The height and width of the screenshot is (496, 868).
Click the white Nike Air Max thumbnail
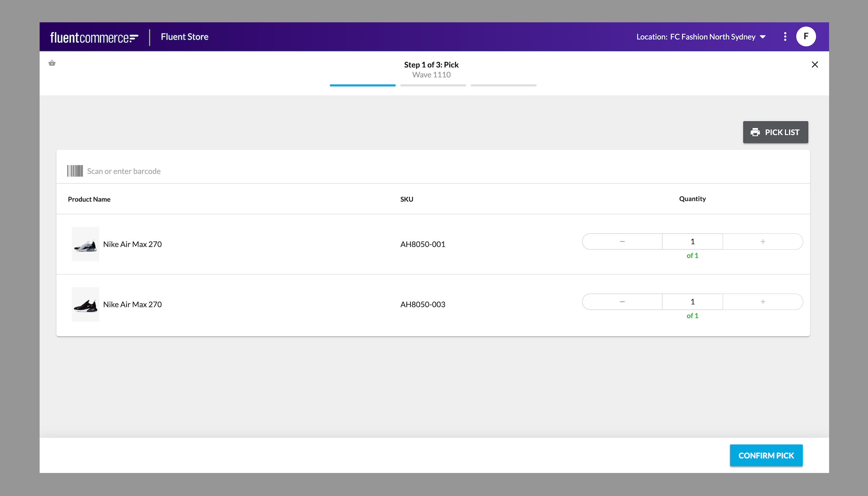[85, 244]
